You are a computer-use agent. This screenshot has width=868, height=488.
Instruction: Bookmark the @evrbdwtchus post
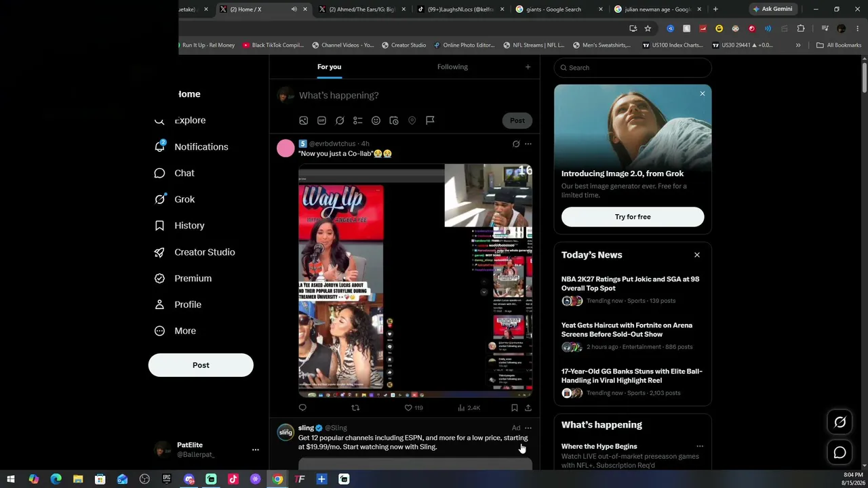[x=514, y=408]
